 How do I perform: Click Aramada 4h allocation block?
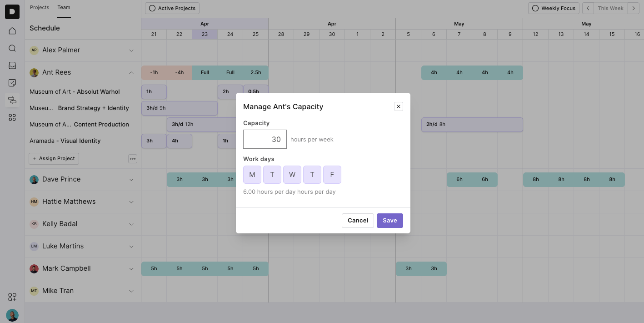180,141
